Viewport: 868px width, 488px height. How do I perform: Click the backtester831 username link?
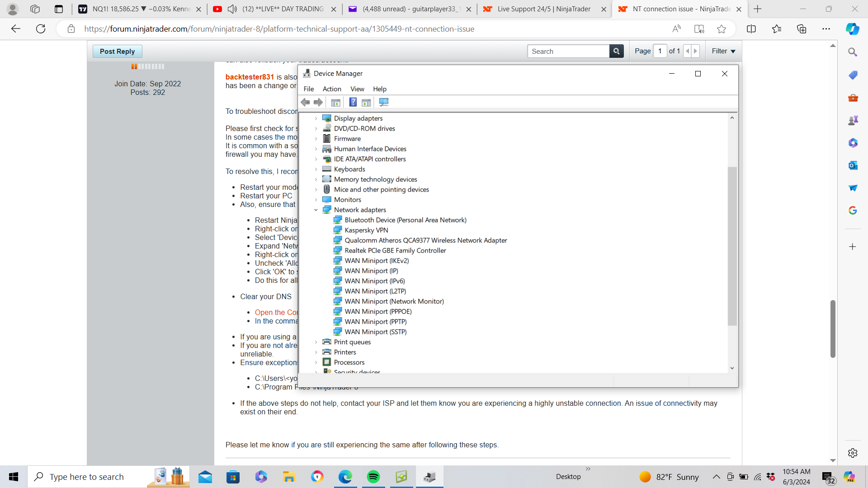pyautogui.click(x=250, y=77)
